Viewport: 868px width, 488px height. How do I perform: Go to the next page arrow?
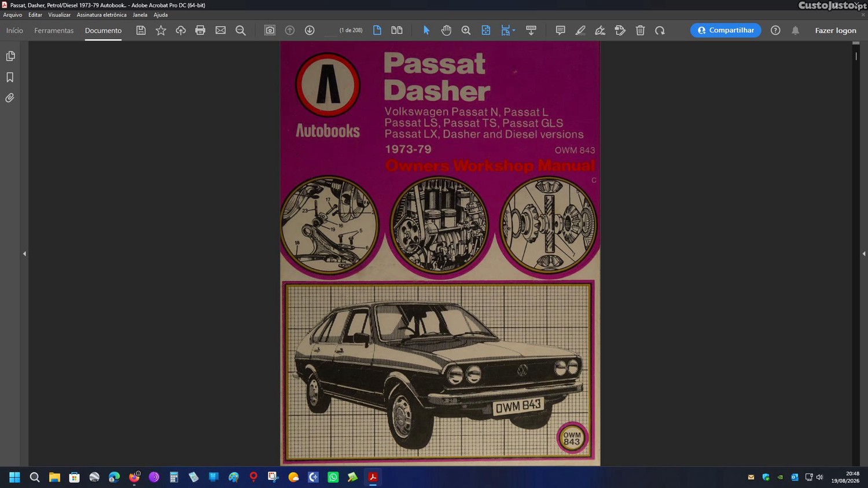310,30
